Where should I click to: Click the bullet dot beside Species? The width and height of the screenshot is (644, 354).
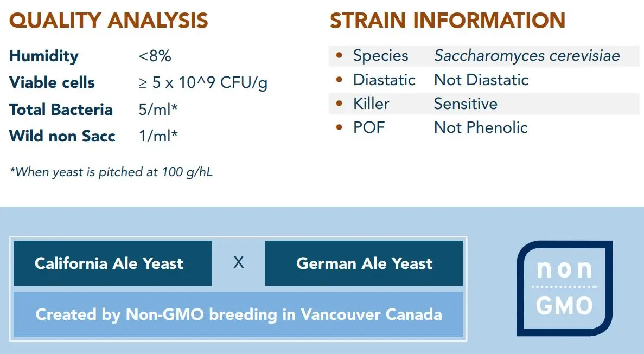(340, 55)
